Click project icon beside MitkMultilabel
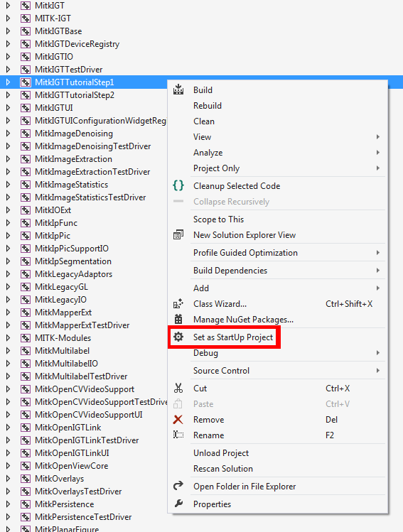 point(25,351)
